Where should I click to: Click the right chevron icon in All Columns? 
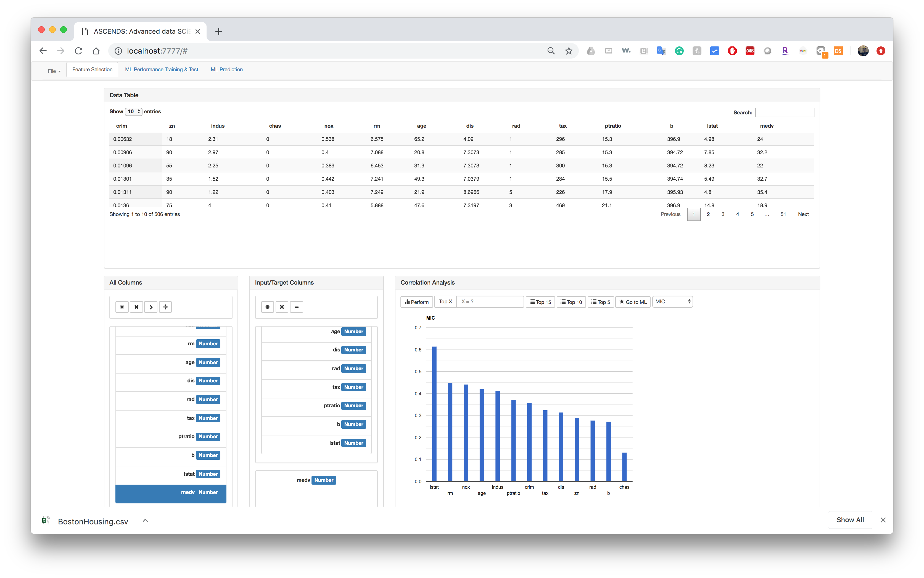[151, 307]
